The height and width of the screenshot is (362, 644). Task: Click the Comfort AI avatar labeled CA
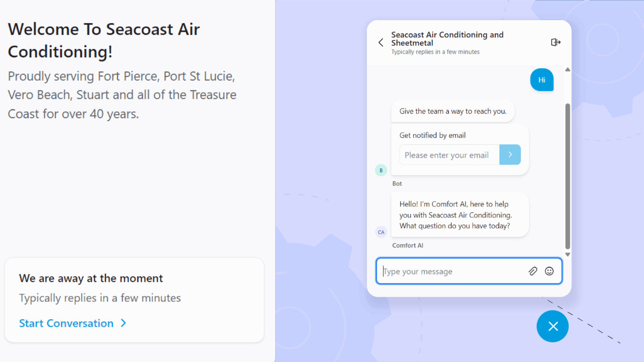pos(381,232)
